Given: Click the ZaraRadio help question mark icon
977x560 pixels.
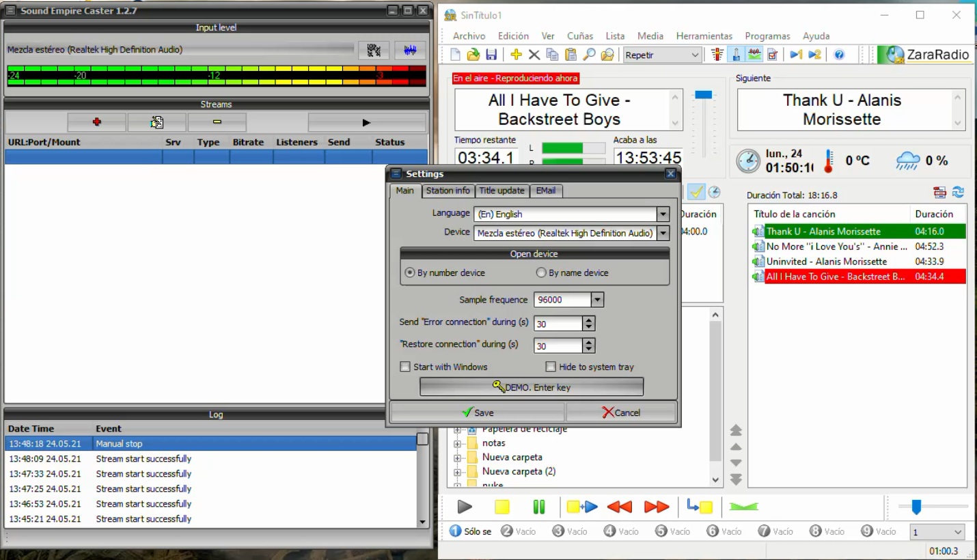Looking at the screenshot, I should [840, 55].
